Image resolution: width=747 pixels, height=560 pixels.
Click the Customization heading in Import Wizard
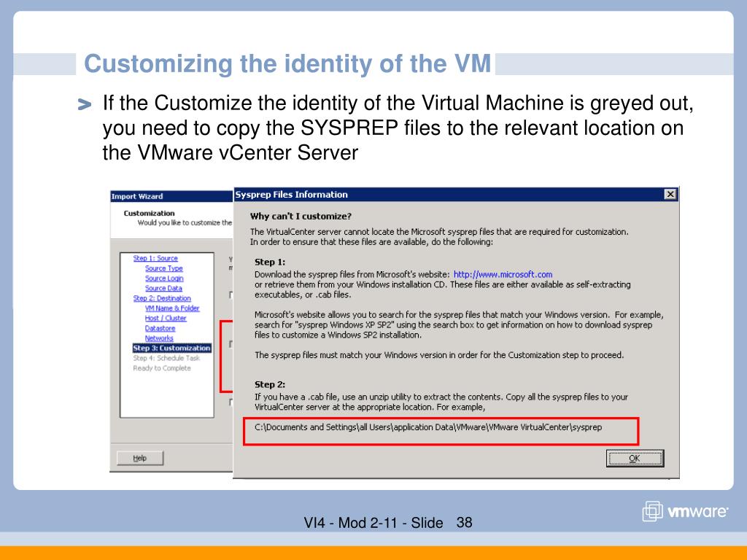pyautogui.click(x=149, y=214)
